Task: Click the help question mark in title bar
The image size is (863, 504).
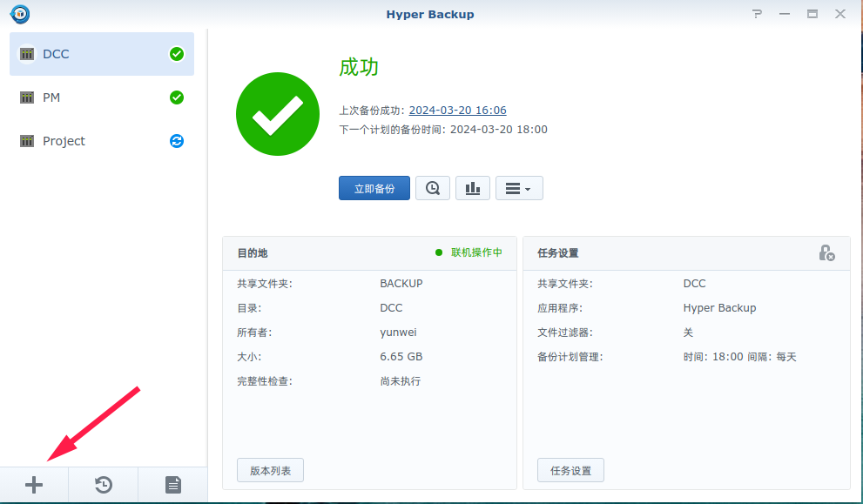Action: tap(757, 14)
